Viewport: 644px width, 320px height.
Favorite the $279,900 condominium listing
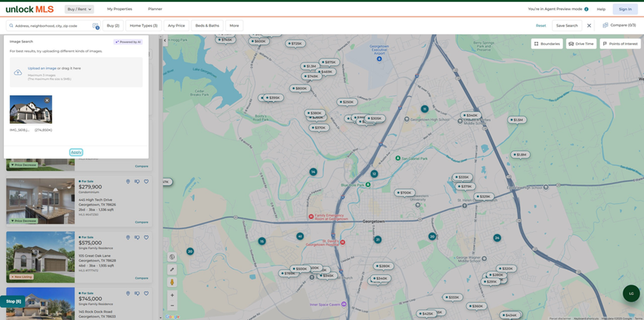pos(146,181)
